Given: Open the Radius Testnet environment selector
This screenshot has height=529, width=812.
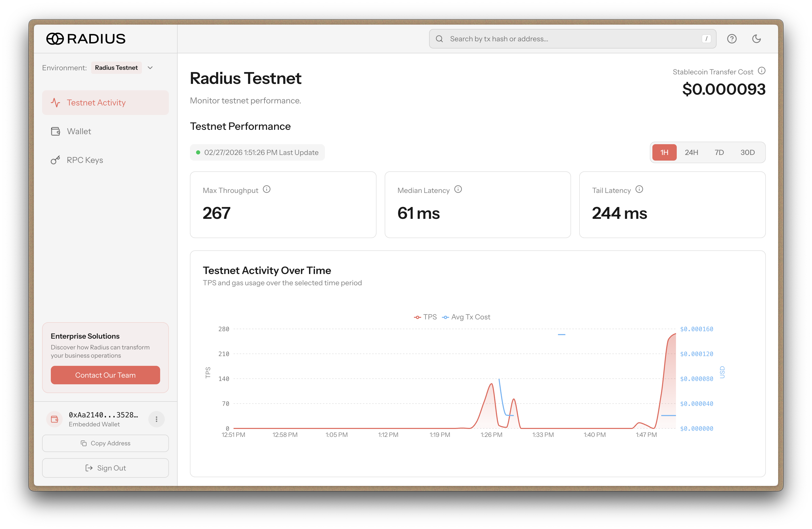Looking at the screenshot, I should 116,68.
